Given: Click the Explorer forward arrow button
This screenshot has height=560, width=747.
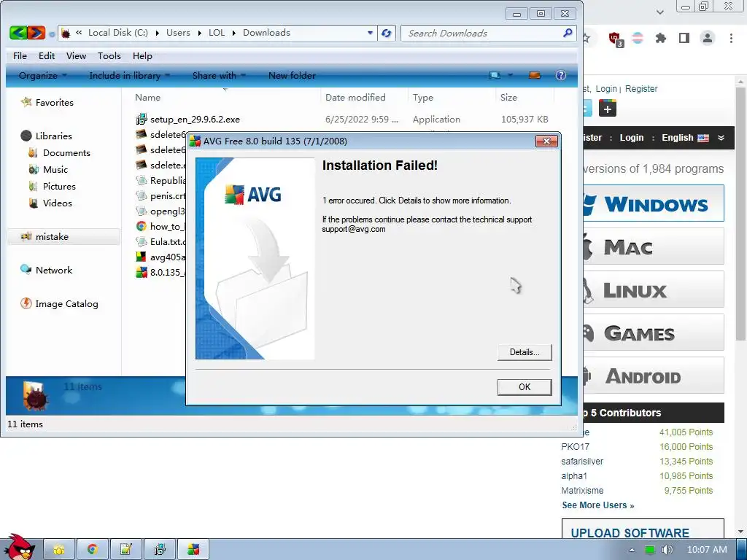Looking at the screenshot, I should point(36,33).
